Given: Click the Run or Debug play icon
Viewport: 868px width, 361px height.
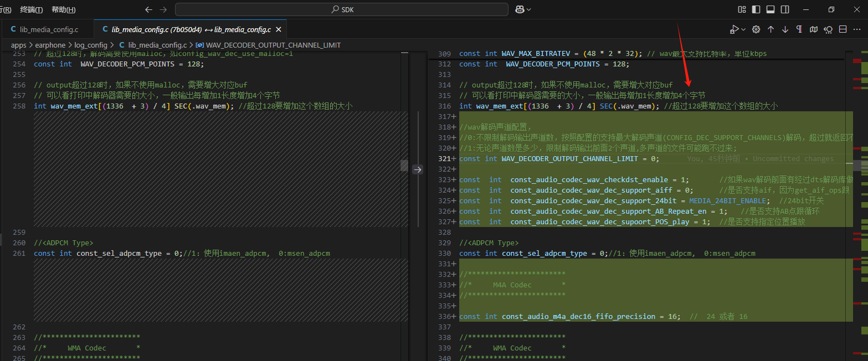Looking at the screenshot, I should pos(735,29).
